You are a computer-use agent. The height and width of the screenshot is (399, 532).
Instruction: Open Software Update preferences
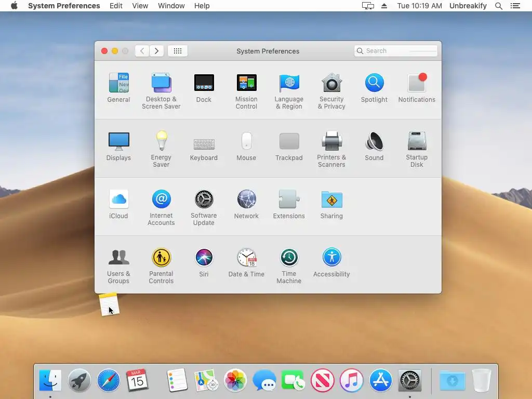[x=204, y=208]
